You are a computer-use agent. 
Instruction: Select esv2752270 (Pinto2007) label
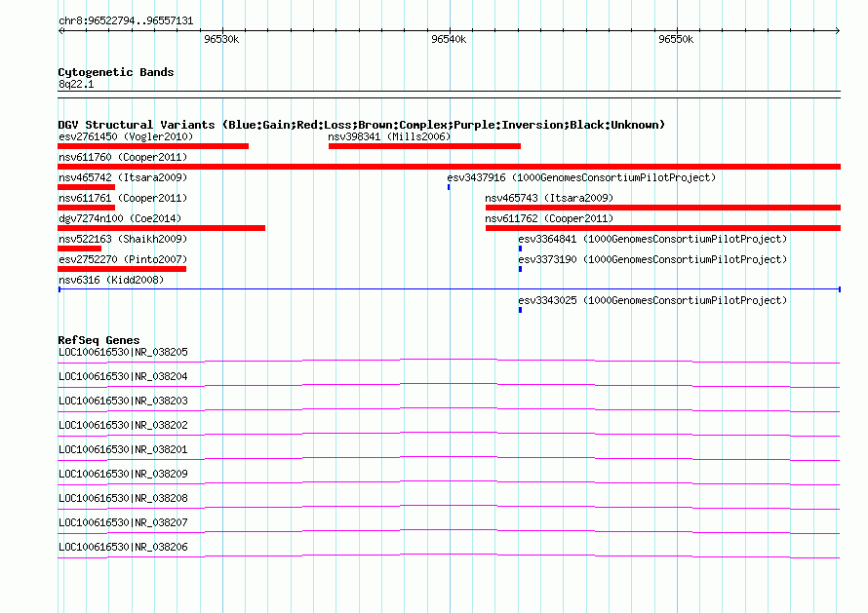coord(123,259)
